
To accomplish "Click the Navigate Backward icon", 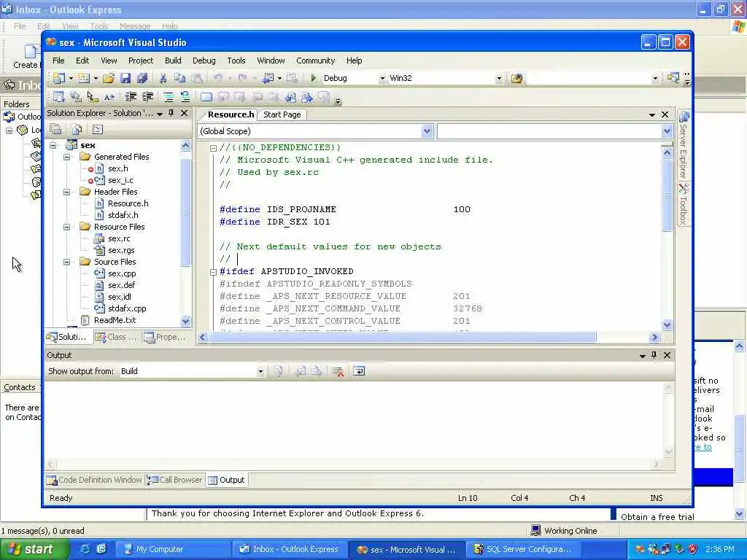I will pos(268,78).
